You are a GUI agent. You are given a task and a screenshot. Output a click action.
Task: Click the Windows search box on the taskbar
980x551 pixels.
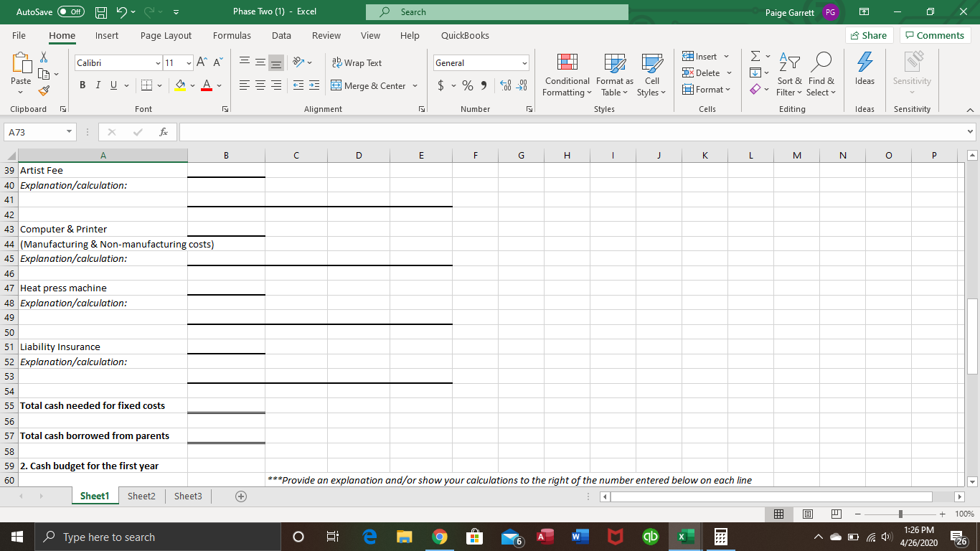(x=159, y=537)
